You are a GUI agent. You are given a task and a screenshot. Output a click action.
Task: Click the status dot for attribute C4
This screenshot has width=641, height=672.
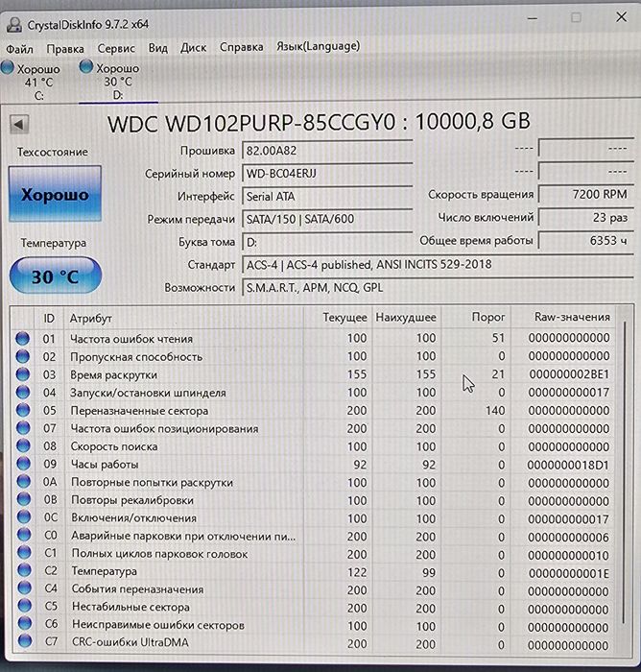click(24, 588)
